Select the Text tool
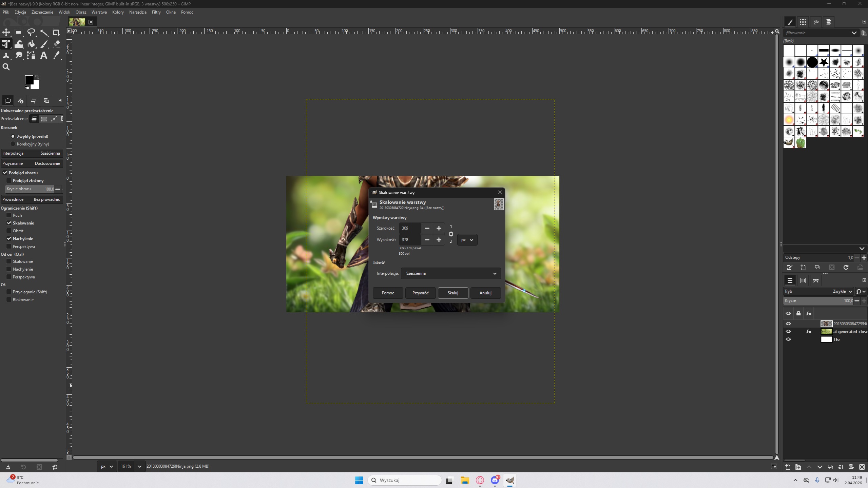This screenshot has width=868, height=488. 44,56
